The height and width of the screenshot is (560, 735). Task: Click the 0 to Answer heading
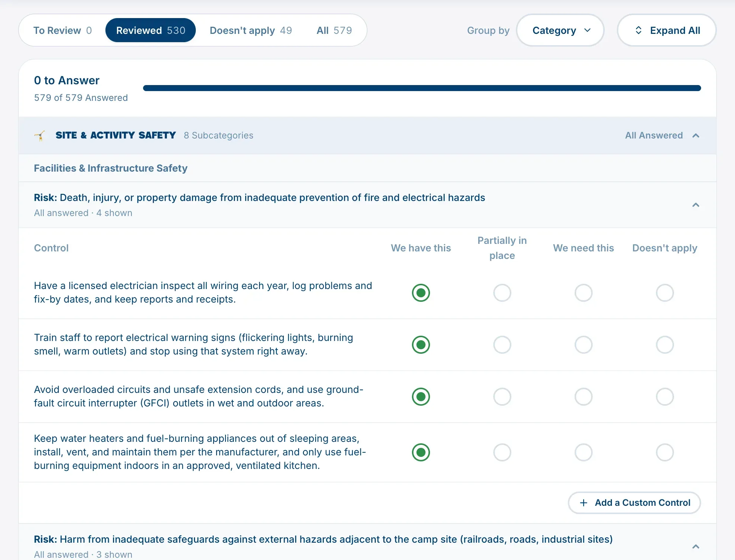pyautogui.click(x=67, y=81)
